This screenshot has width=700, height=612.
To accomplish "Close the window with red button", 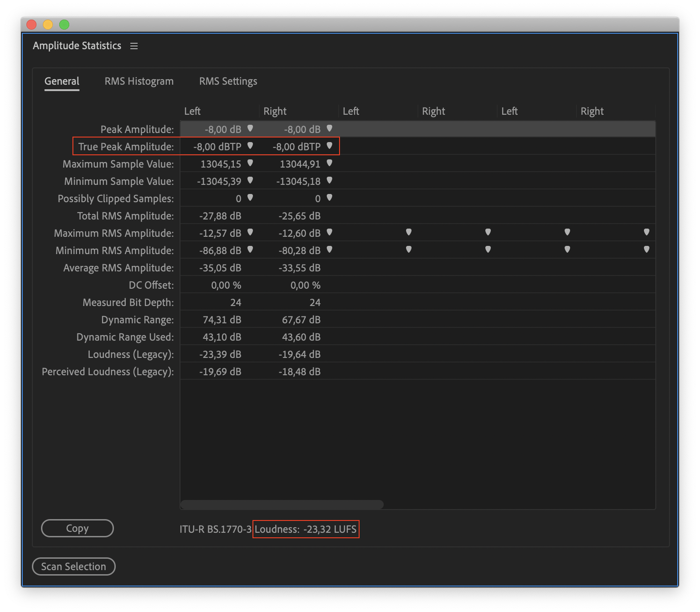I will [31, 25].
